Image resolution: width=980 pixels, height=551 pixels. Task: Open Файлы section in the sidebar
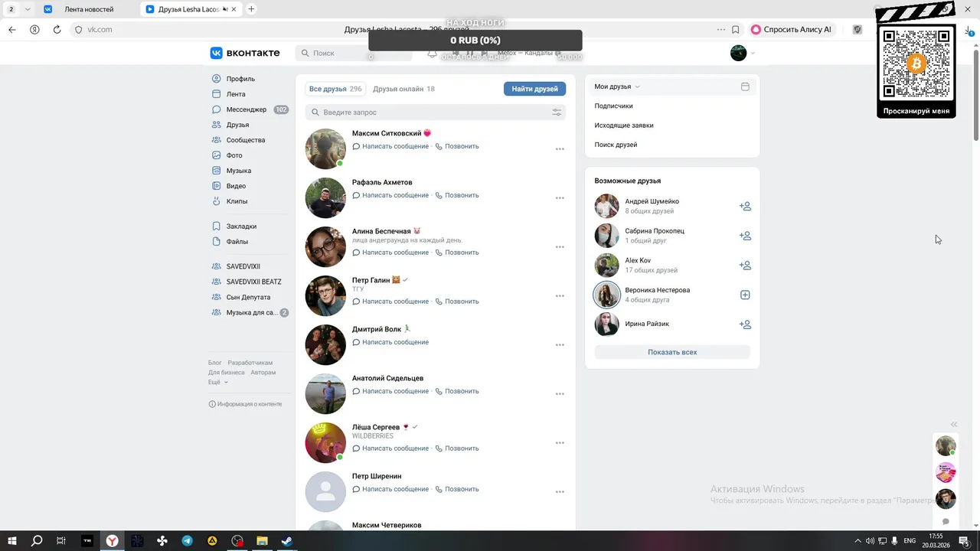coord(237,242)
